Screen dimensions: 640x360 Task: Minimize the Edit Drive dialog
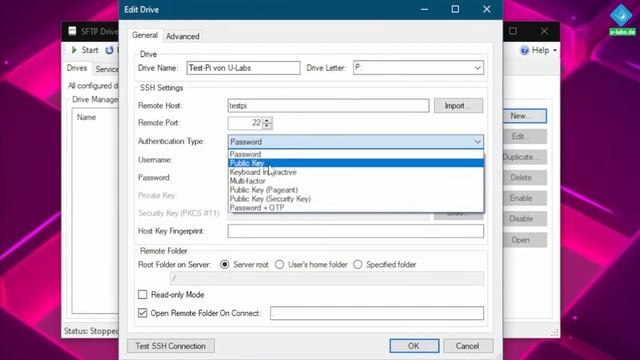424,9
